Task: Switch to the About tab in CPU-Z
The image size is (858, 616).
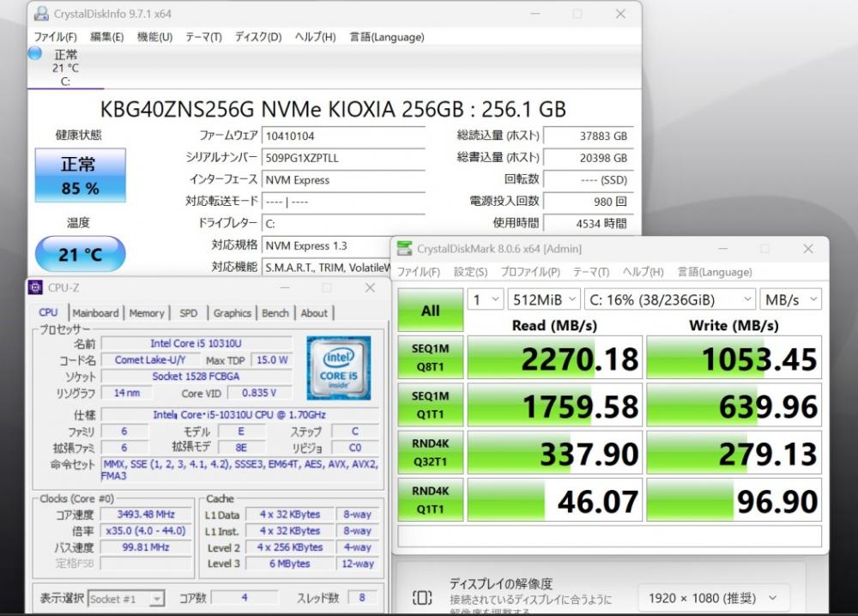Action: [314, 313]
